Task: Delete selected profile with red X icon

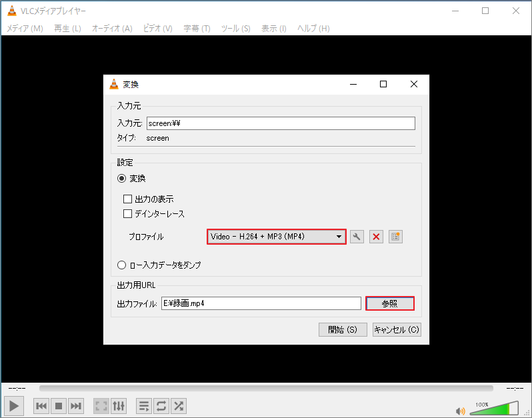Action: pyautogui.click(x=376, y=237)
